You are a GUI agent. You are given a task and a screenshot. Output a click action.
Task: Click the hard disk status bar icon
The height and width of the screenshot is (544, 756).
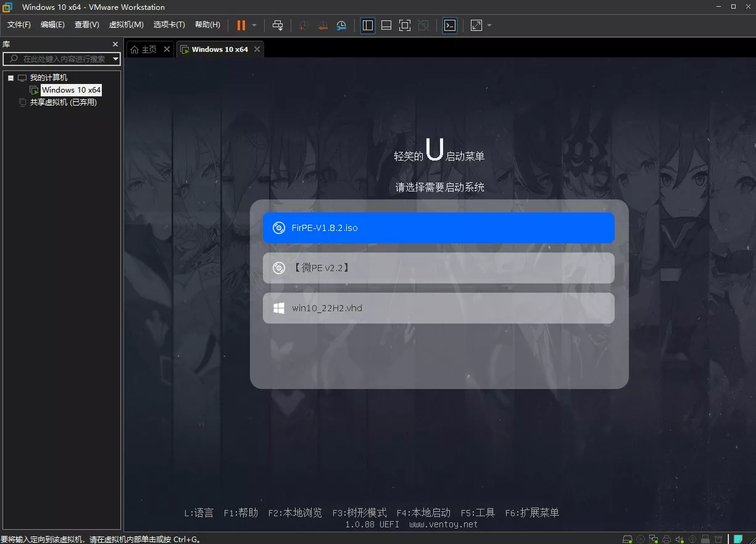click(627, 538)
